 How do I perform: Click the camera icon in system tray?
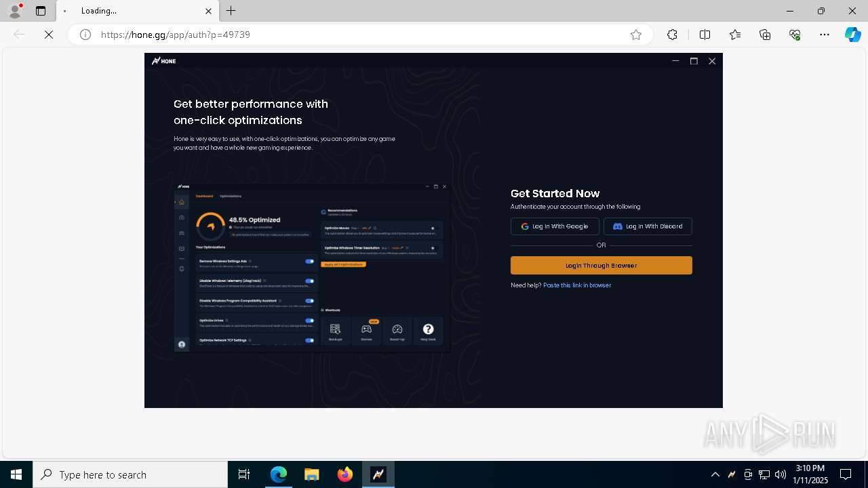tap(748, 474)
